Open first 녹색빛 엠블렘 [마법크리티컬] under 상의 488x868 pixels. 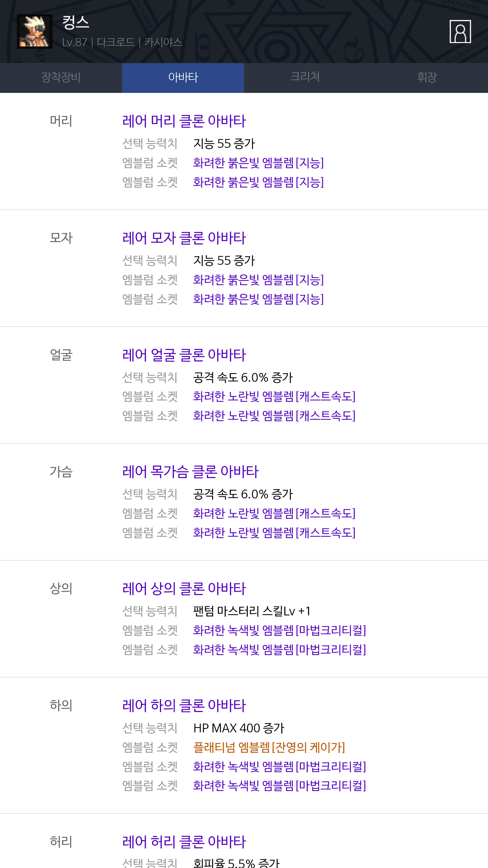click(280, 630)
